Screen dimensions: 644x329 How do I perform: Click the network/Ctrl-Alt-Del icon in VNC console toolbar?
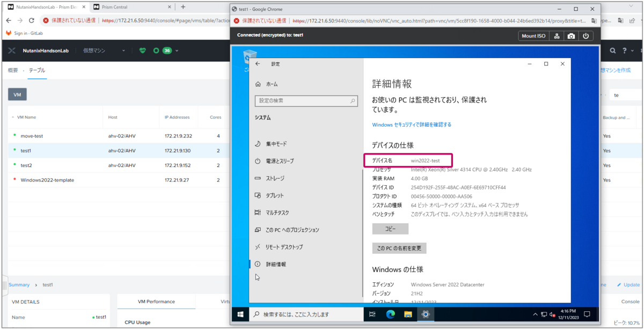point(557,36)
